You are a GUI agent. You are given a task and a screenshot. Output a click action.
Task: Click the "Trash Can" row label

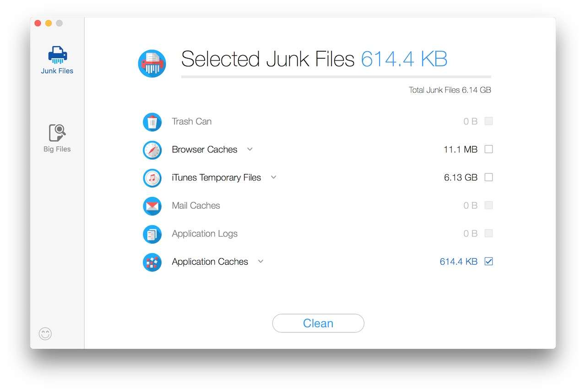coord(192,121)
